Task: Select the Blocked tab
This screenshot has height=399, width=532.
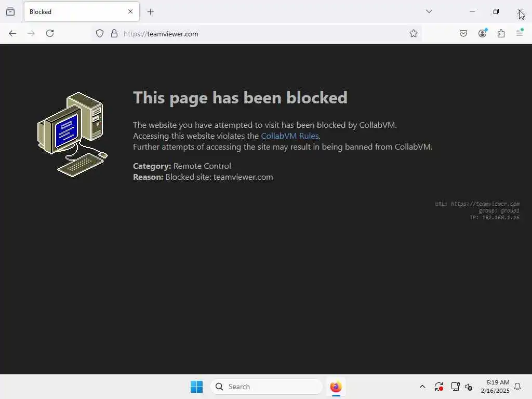Action: tap(82, 11)
